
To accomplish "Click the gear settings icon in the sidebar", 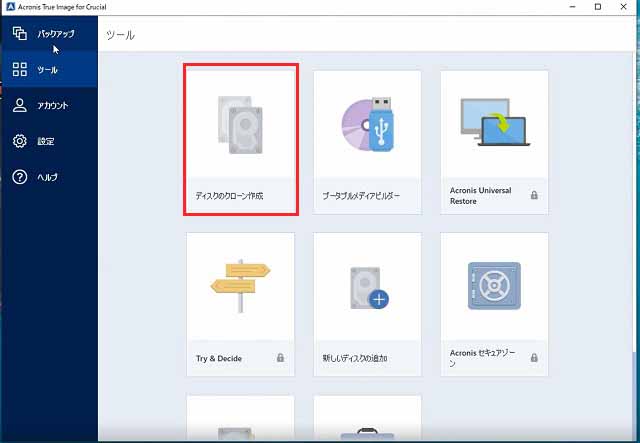I will click(x=20, y=141).
